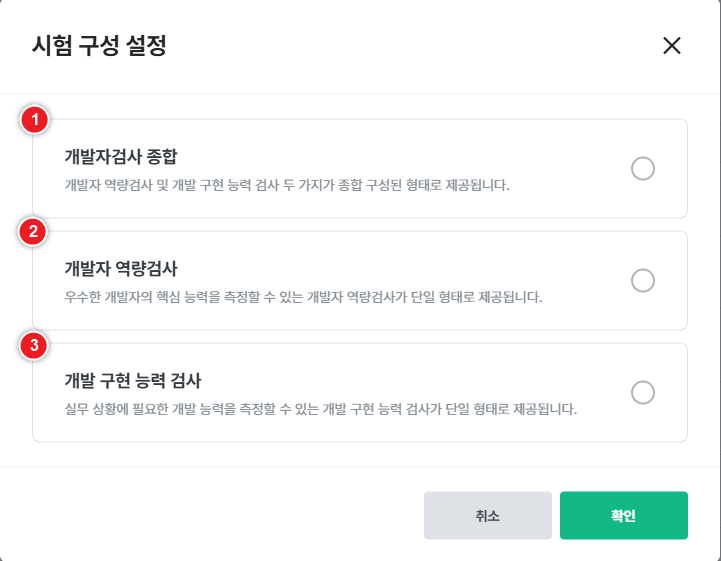Viewport: 721px width, 561px height.
Task: Click the 개발자 역량검사 description text
Action: pos(303,297)
